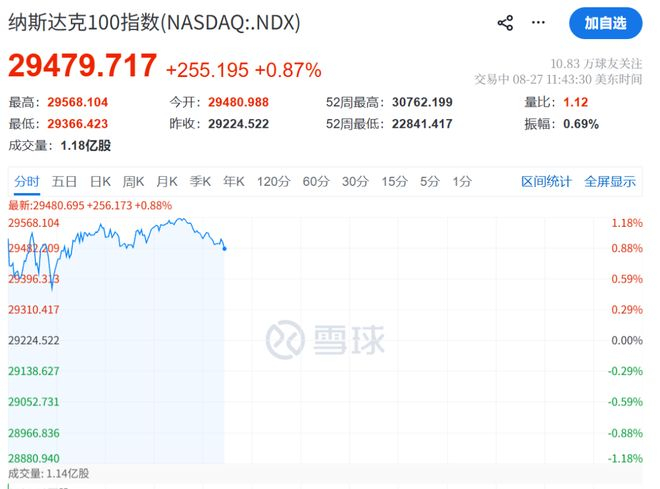This screenshot has width=660, height=489.
Task: Click the 雪球 watermark logo
Action: [325, 339]
